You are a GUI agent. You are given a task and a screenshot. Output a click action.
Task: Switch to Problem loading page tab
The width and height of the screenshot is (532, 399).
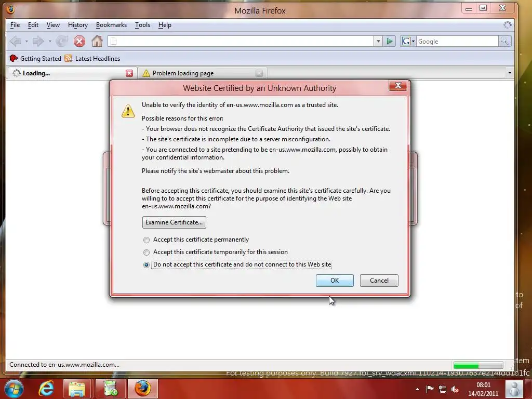click(202, 73)
